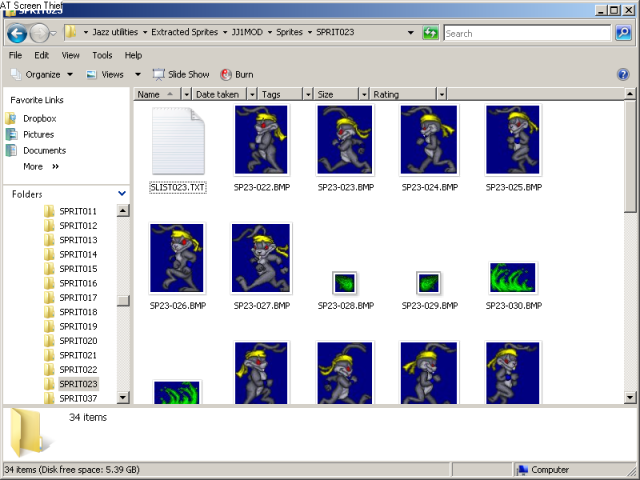Select the SP23-024.BMP thumbnail

[429, 140]
